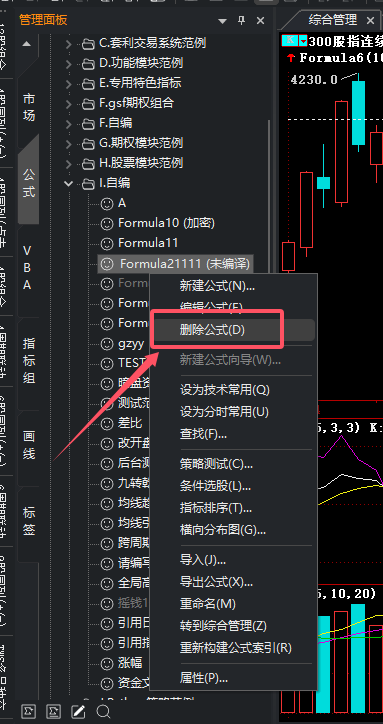Open 属性(P)... from context menu
Screen dimensions: 383x724
(x=234, y=678)
